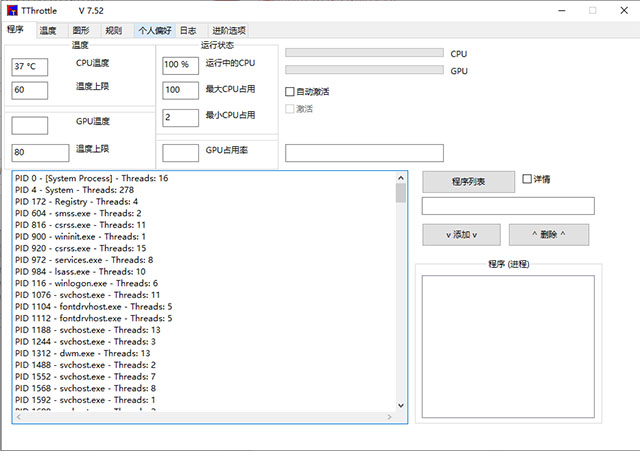640x451 pixels.
Task: Click the 程序列表 button
Action: click(469, 182)
